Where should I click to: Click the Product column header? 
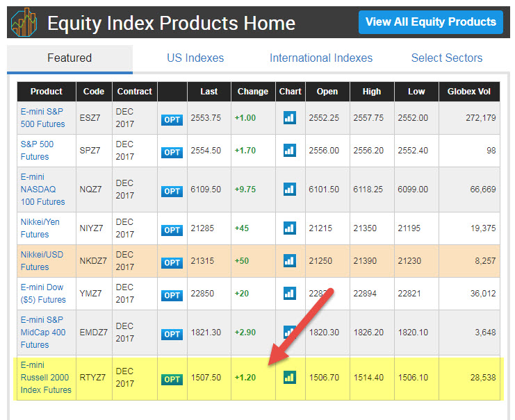[47, 92]
